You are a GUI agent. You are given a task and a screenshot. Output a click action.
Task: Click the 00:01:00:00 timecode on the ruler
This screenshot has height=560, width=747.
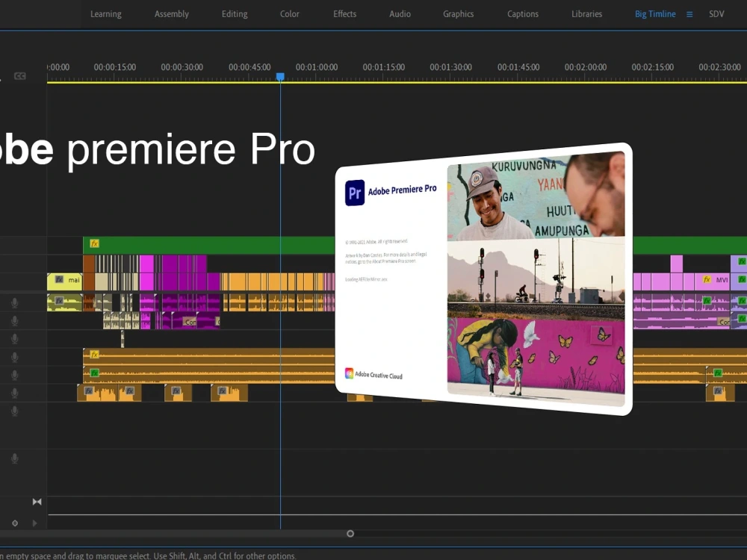316,67
